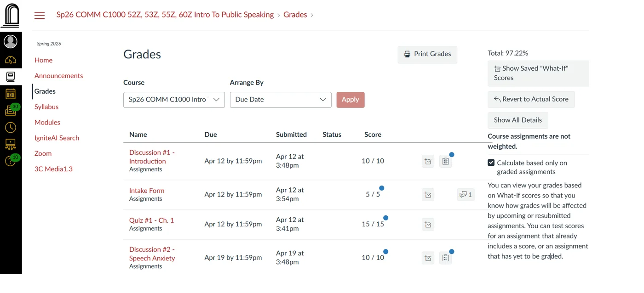Click the Grades breadcrumb link

click(x=295, y=15)
